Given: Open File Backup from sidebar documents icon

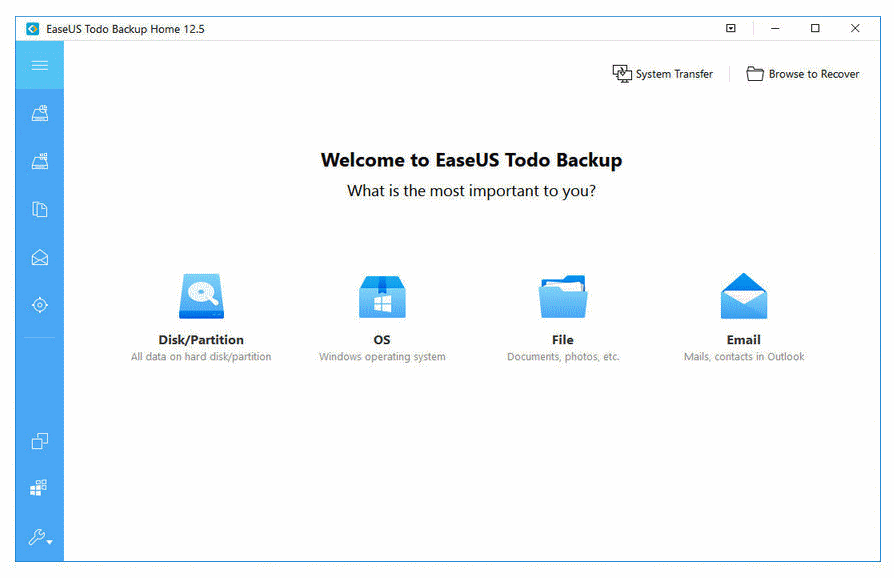Looking at the screenshot, I should [39, 209].
